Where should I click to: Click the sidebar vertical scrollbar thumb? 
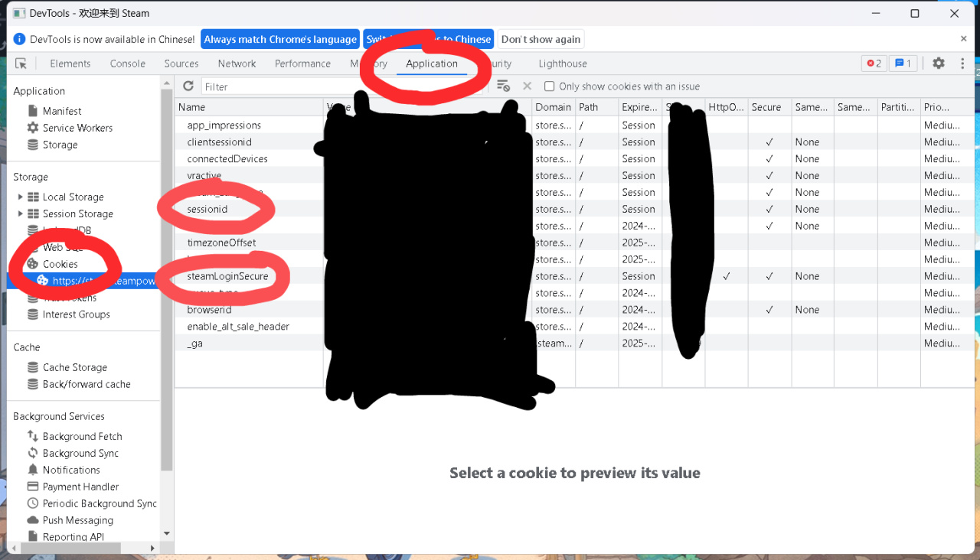[166, 279]
